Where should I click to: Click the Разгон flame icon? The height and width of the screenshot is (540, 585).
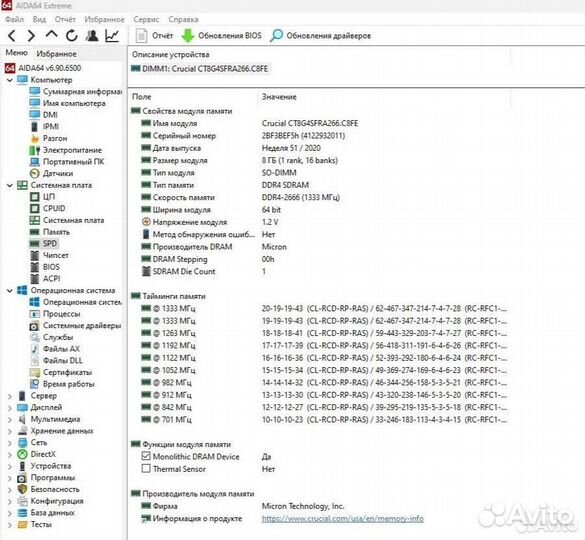(x=35, y=138)
